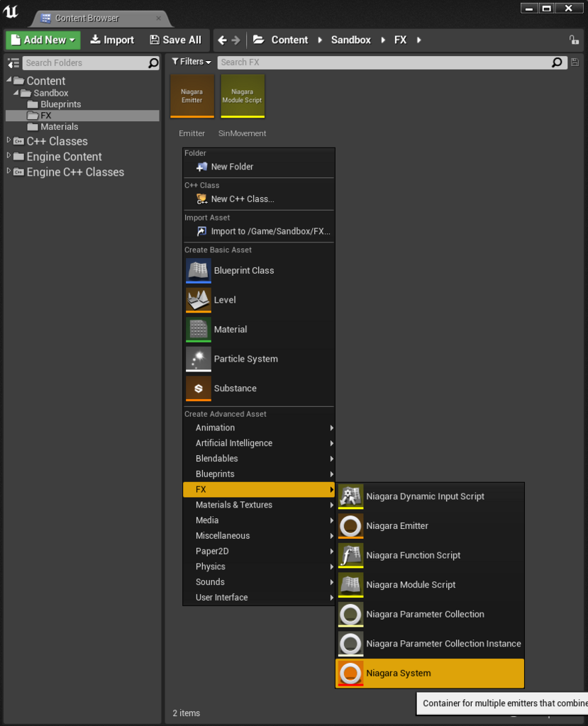The height and width of the screenshot is (726, 588).
Task: Click Content in the breadcrumb path
Action: point(289,40)
